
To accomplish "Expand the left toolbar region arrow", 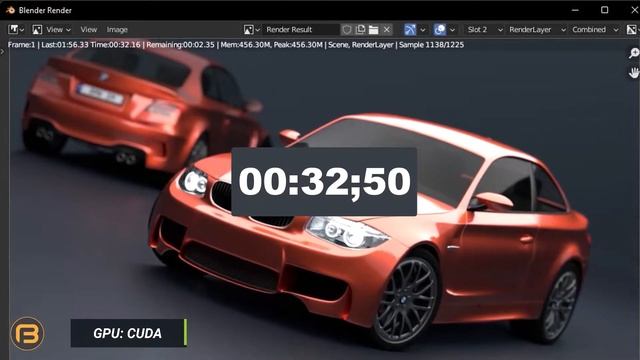I will (2, 52).
